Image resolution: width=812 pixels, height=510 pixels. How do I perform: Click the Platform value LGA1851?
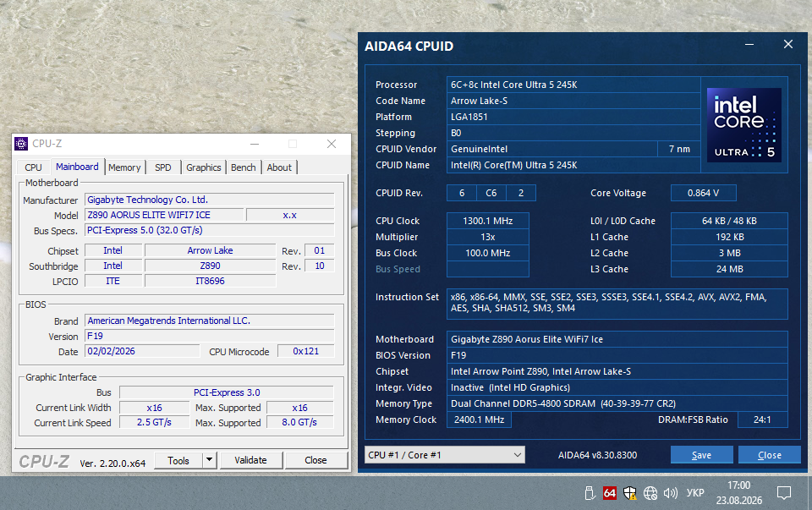pyautogui.click(x=573, y=117)
